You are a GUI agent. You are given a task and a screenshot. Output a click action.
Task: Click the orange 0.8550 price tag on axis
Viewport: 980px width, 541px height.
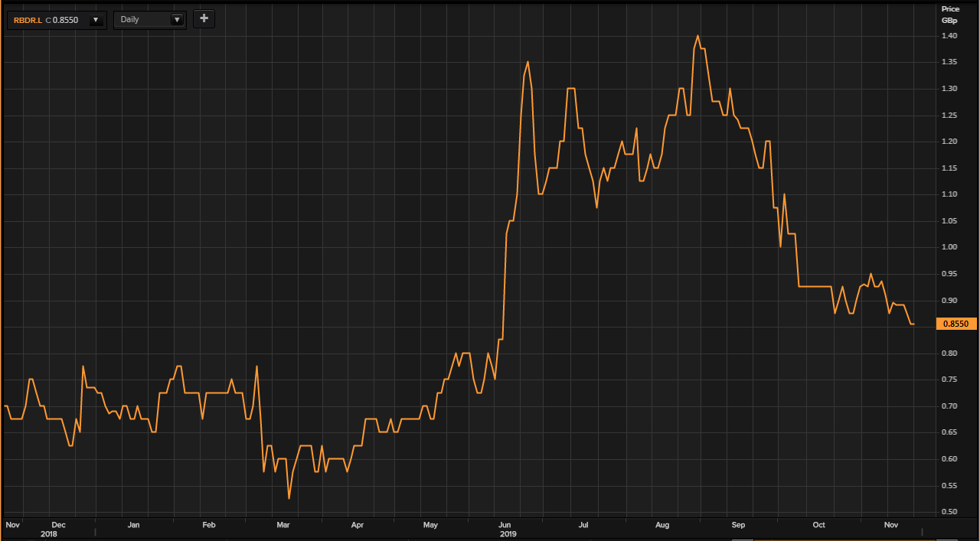(x=956, y=324)
